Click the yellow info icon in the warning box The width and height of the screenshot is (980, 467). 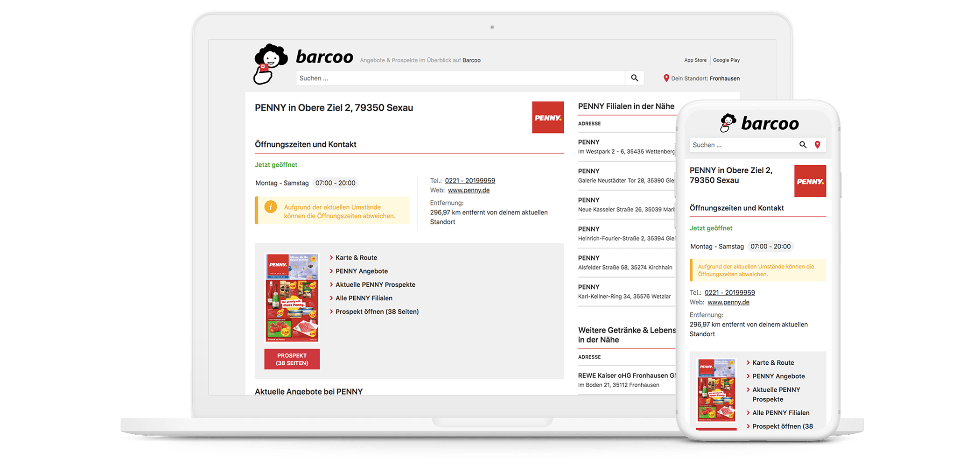click(x=271, y=207)
